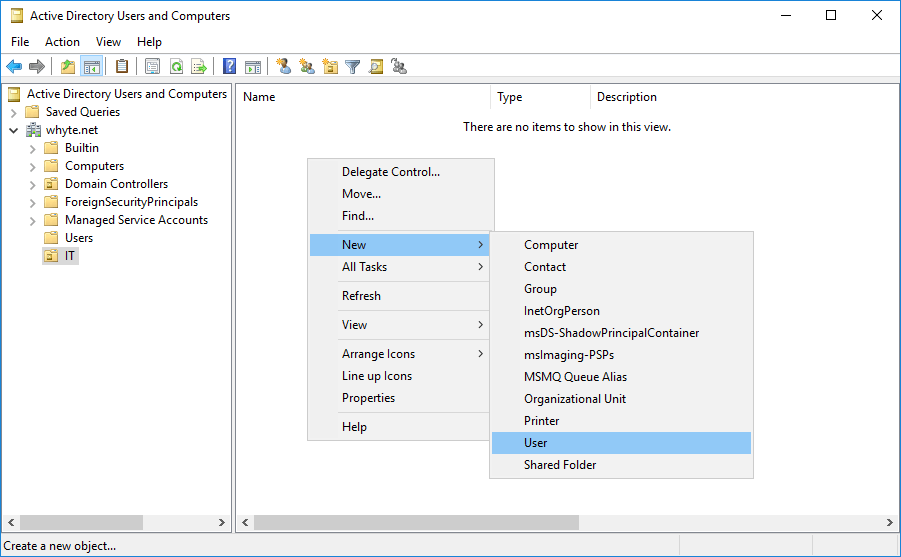
Task: Select Line up Icons in context menu
Action: click(x=399, y=376)
